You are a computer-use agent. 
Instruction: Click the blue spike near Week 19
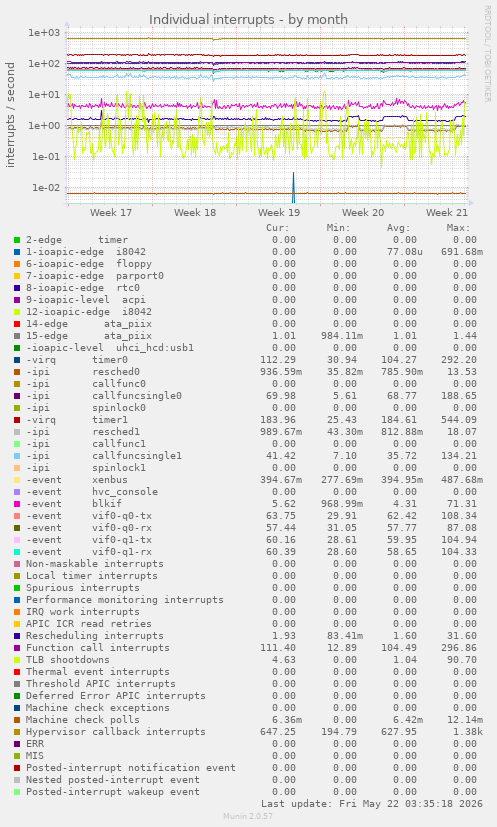(x=293, y=187)
